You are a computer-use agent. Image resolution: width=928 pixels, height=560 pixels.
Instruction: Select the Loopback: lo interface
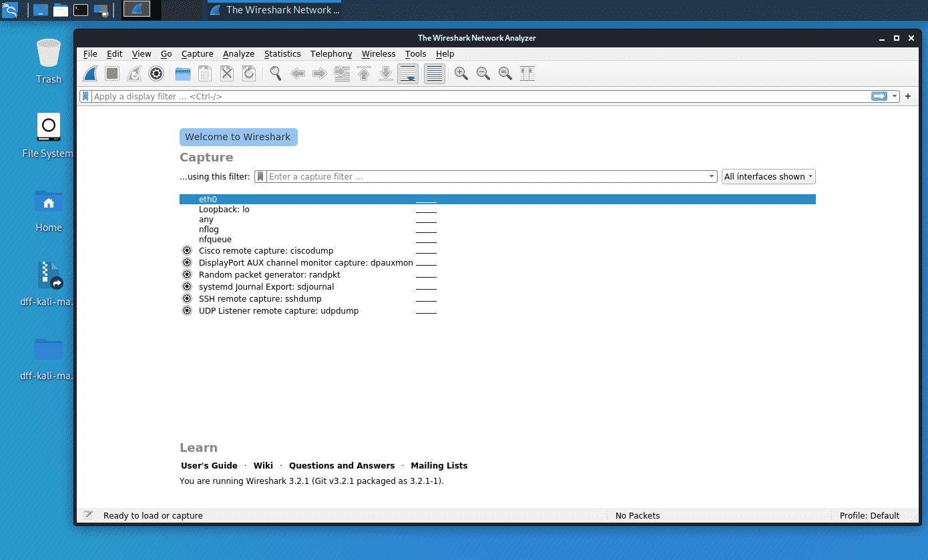coord(224,210)
